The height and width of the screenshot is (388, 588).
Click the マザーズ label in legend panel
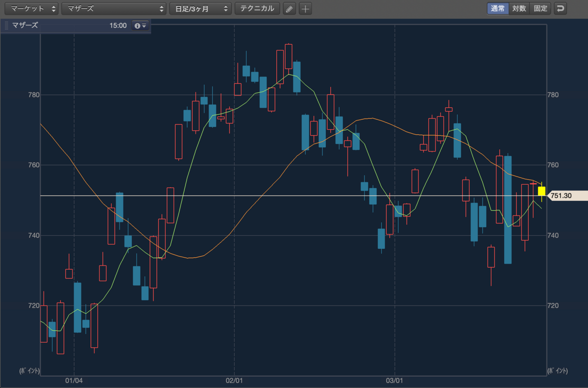click(x=25, y=25)
